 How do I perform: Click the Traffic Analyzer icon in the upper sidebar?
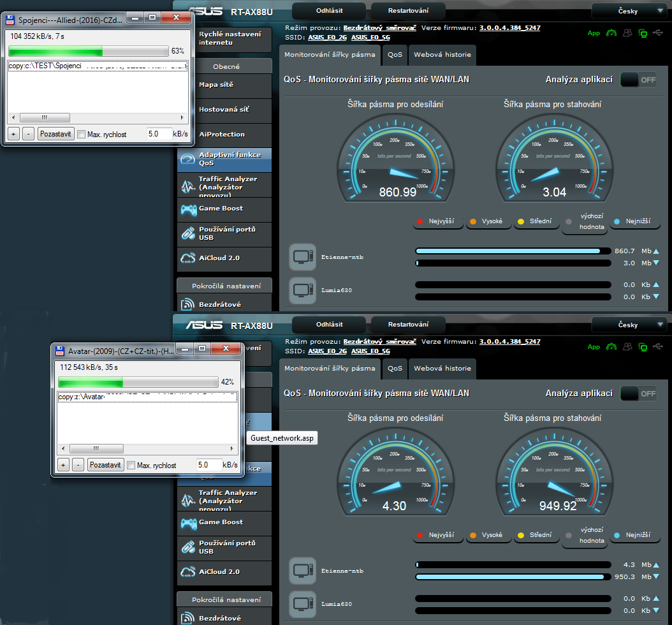188,187
